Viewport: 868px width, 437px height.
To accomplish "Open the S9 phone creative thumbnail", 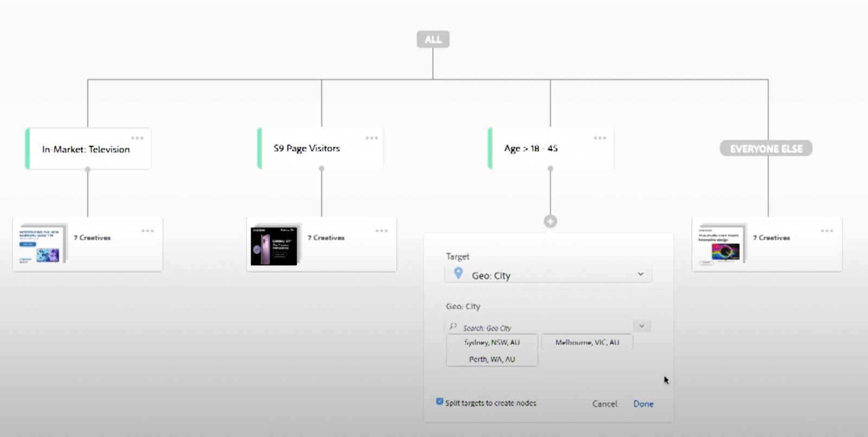I will click(274, 246).
